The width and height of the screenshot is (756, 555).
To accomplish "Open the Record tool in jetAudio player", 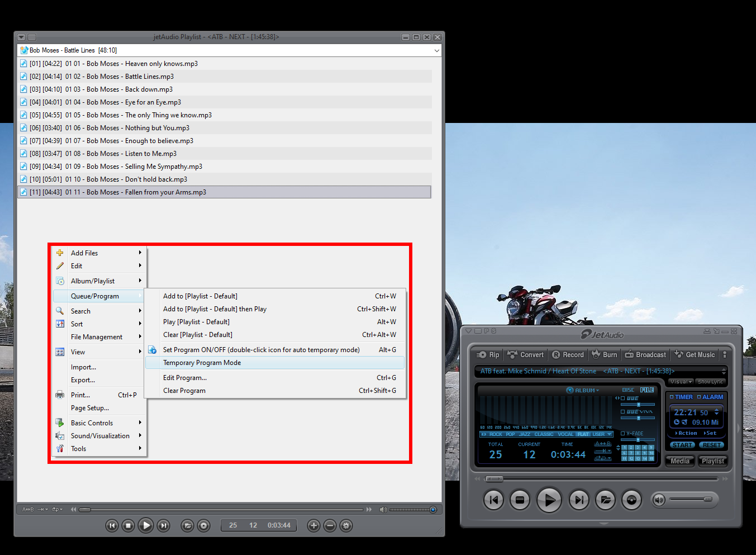I will pyautogui.click(x=568, y=354).
